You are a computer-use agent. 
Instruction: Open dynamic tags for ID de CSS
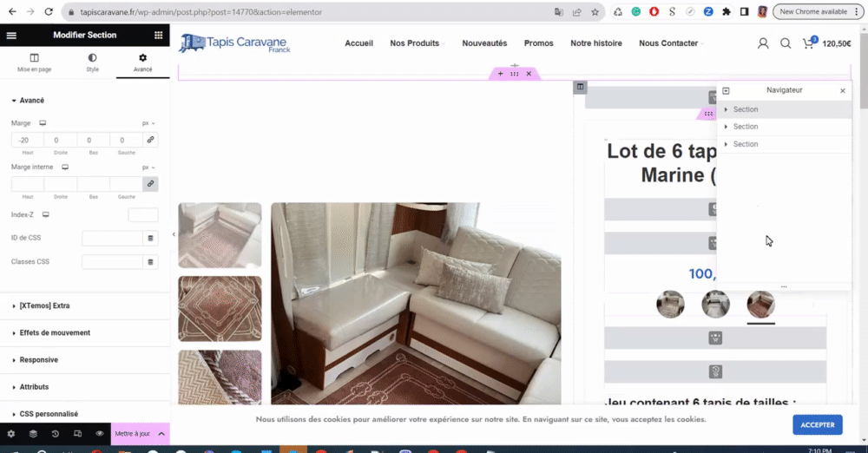pyautogui.click(x=150, y=238)
